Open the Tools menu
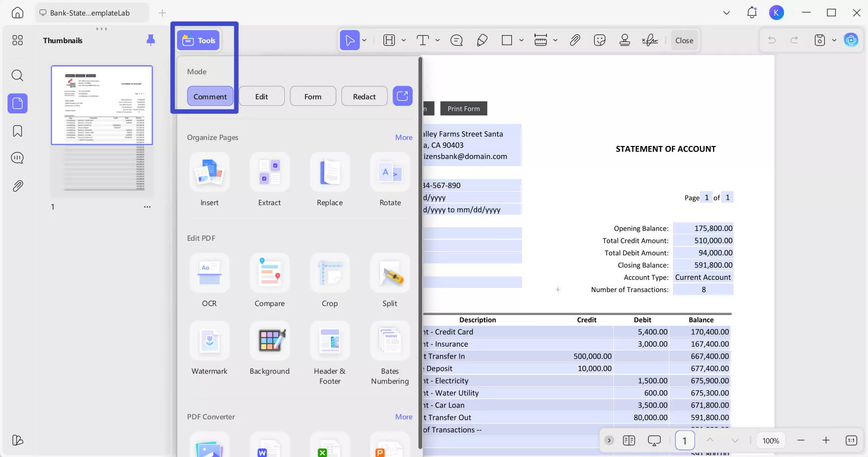The image size is (868, 457). 199,41
